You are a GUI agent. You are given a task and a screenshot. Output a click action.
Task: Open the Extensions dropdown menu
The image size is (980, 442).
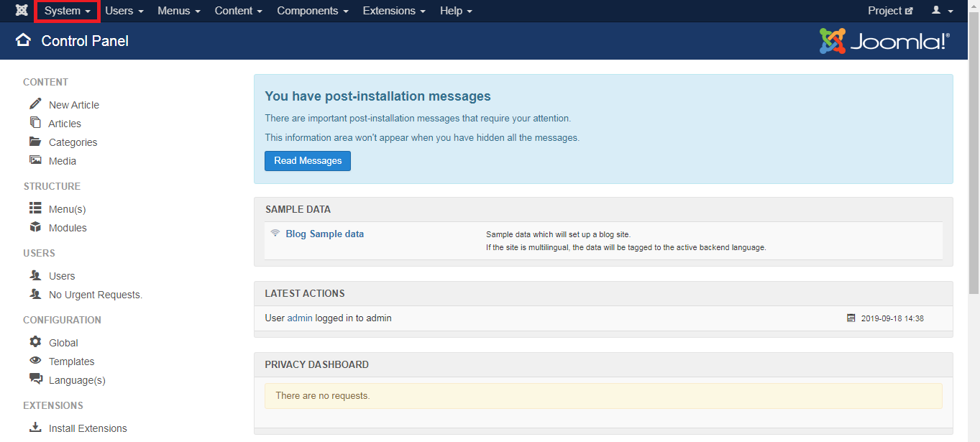[394, 11]
